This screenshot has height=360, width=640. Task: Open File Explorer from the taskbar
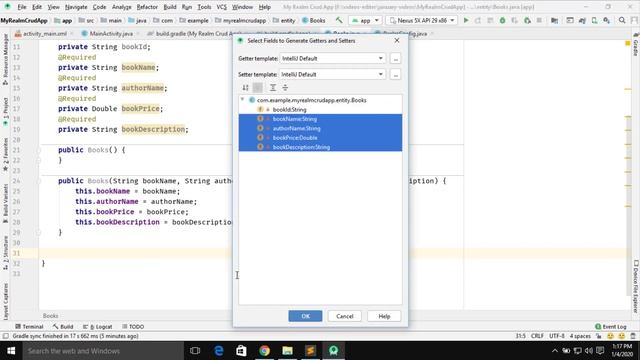(x=287, y=351)
